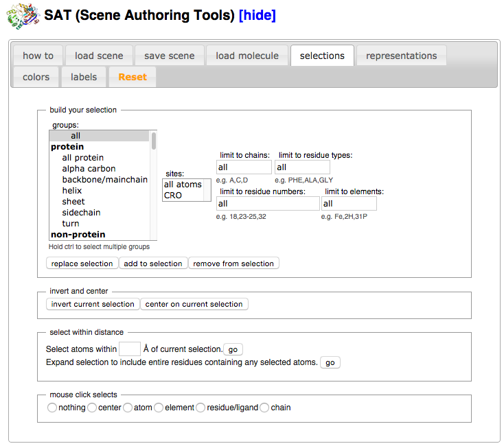This screenshot has height=446, width=504.
Task: Click the 'limit to chains' text field
Action: point(244,167)
